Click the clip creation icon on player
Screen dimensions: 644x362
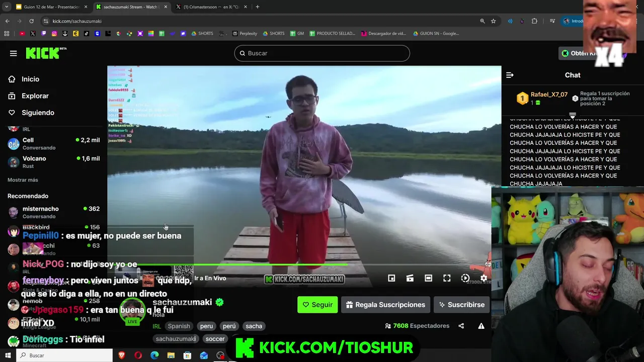click(410, 278)
